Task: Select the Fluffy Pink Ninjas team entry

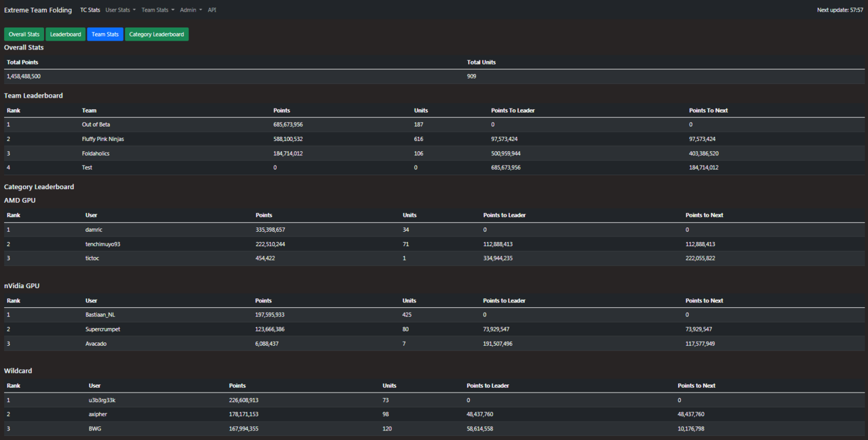Action: [103, 139]
